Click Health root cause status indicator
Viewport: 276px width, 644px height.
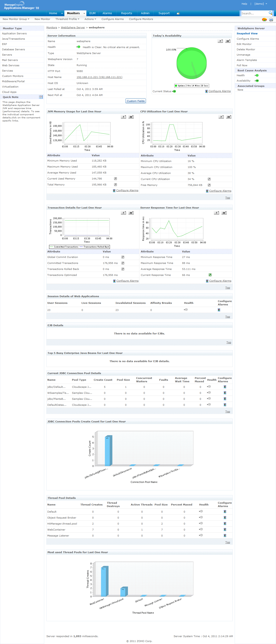coord(257,75)
